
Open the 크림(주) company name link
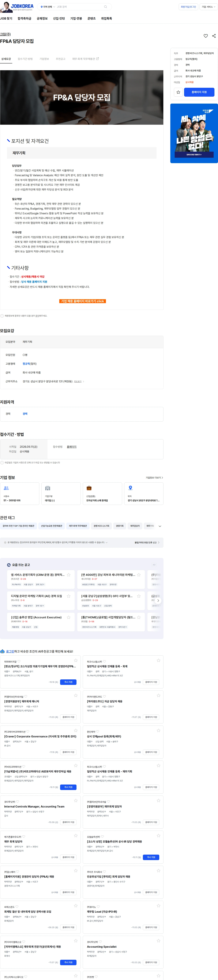[x=5, y=34]
